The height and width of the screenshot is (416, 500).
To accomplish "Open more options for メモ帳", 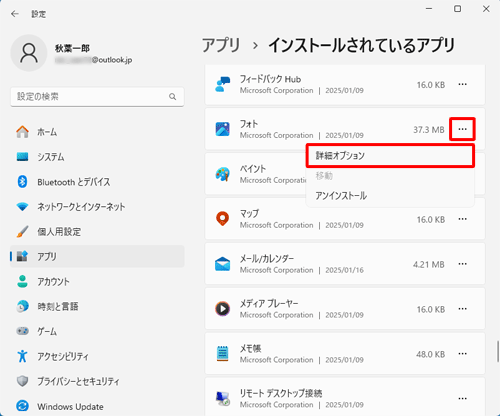I will coord(462,354).
